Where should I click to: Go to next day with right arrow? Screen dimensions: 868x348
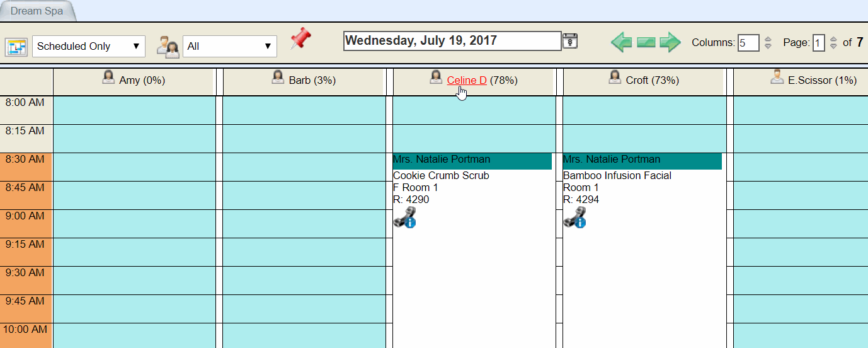pyautogui.click(x=670, y=43)
